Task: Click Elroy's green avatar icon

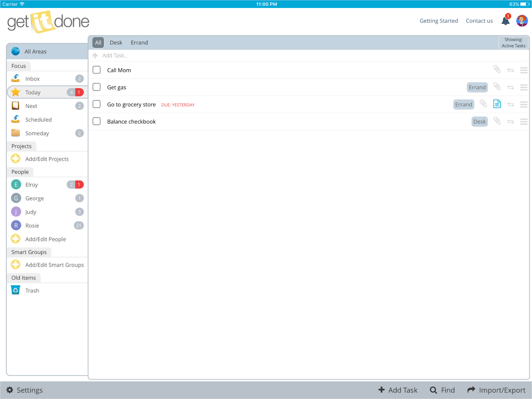Action: point(16,185)
